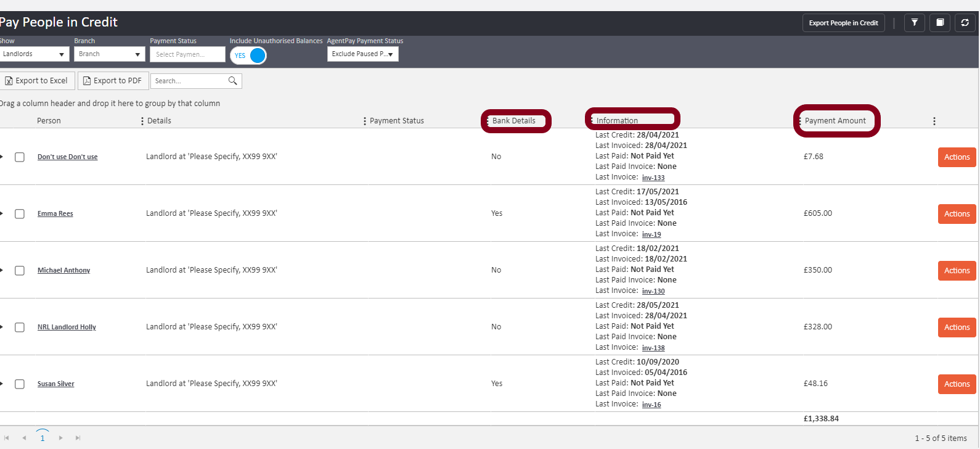Click Export People in Credit button
The height and width of the screenshot is (449, 980).
pos(843,23)
